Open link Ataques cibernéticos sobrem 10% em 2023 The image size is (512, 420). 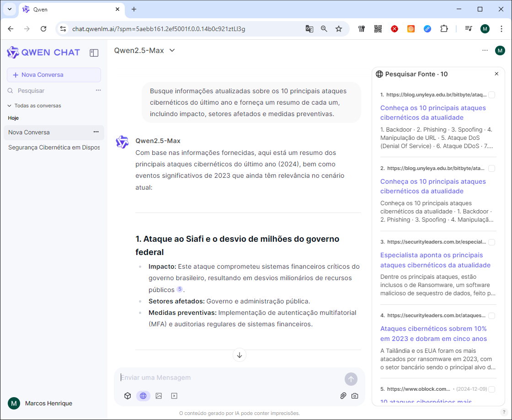pyautogui.click(x=434, y=334)
